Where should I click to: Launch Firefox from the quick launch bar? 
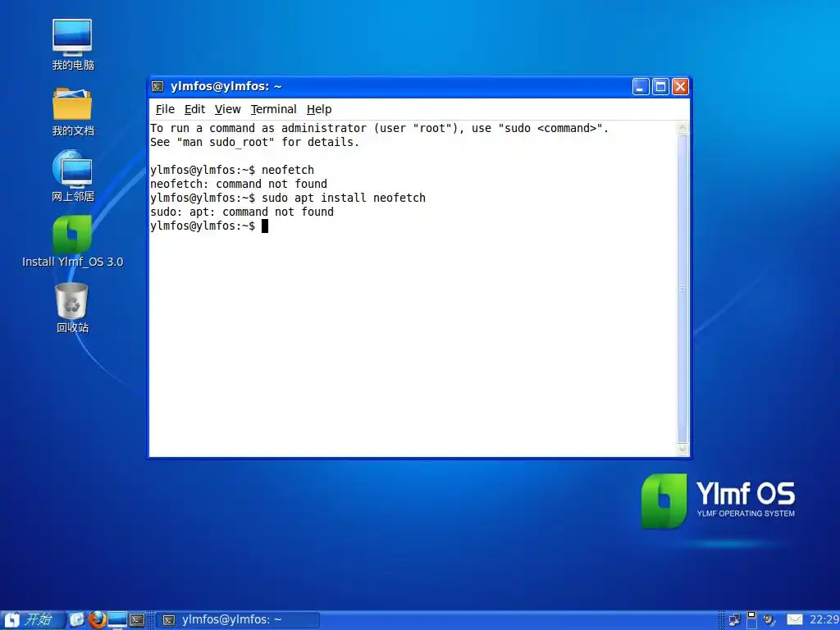point(97,620)
